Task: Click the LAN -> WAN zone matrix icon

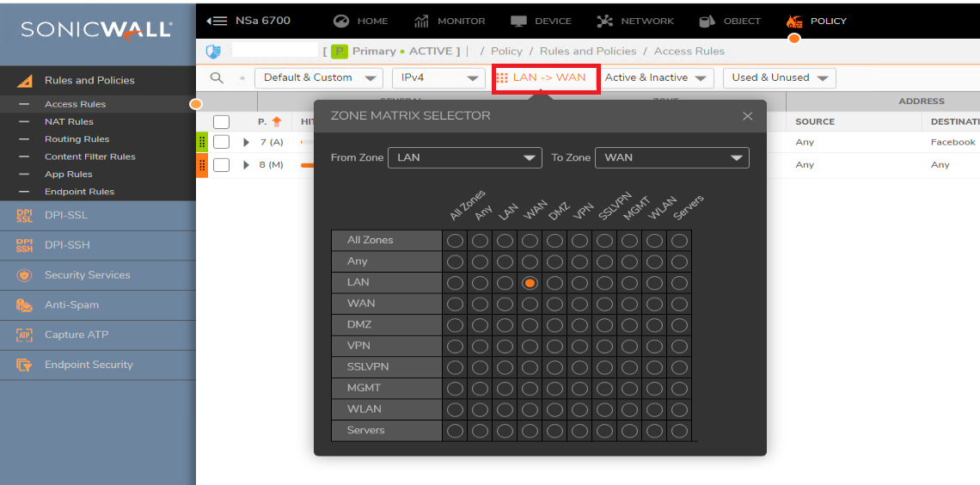Action: (x=502, y=77)
